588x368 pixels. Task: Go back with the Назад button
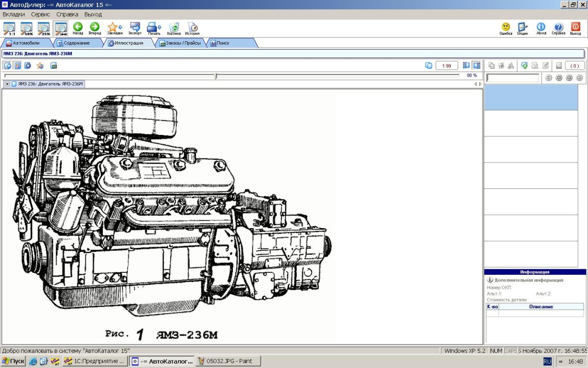point(78,28)
